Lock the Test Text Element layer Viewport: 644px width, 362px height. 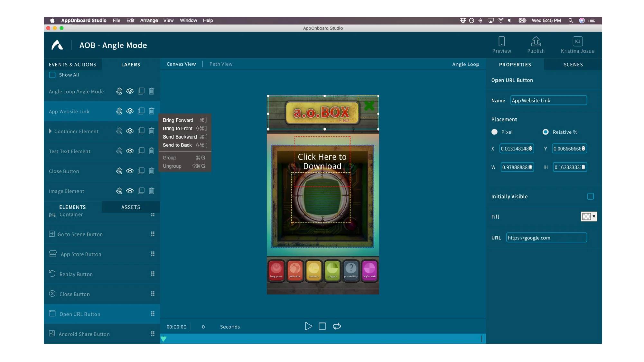pyautogui.click(x=119, y=151)
